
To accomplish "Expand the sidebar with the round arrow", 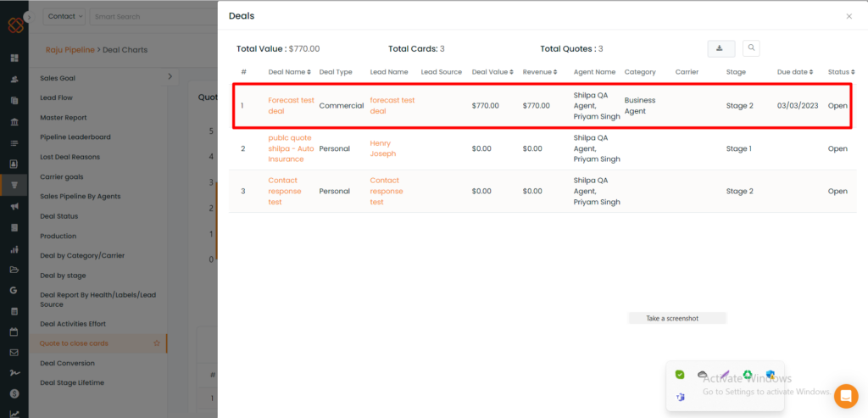I will (30, 17).
